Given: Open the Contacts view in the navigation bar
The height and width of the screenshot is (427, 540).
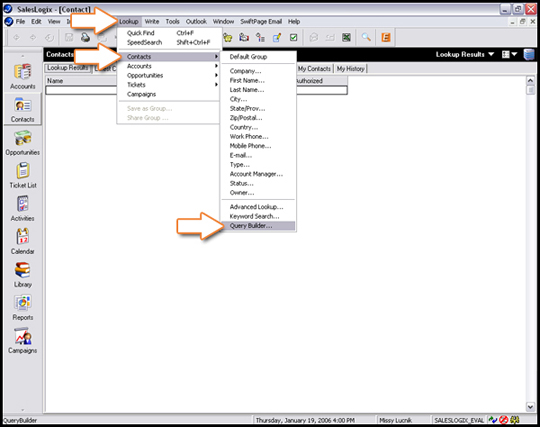Looking at the screenshot, I should (23, 110).
